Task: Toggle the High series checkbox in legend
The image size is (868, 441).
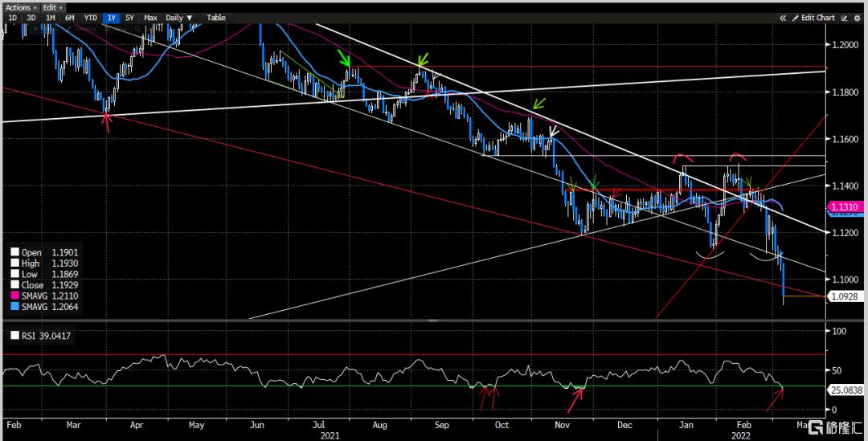Action: [15, 263]
